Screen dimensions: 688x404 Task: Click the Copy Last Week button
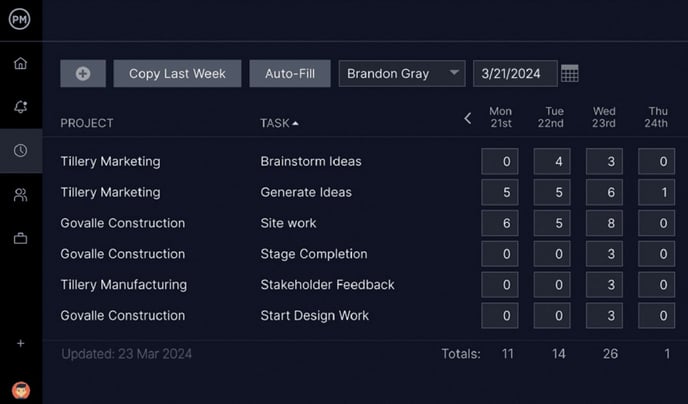[177, 73]
